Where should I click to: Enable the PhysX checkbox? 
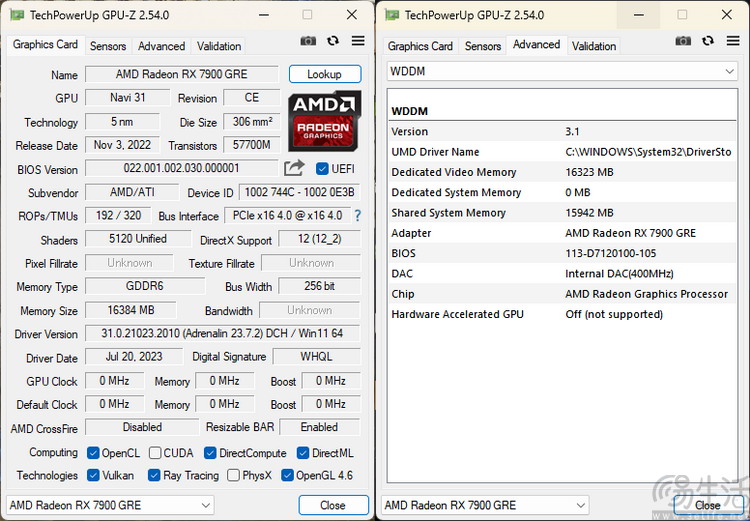234,476
